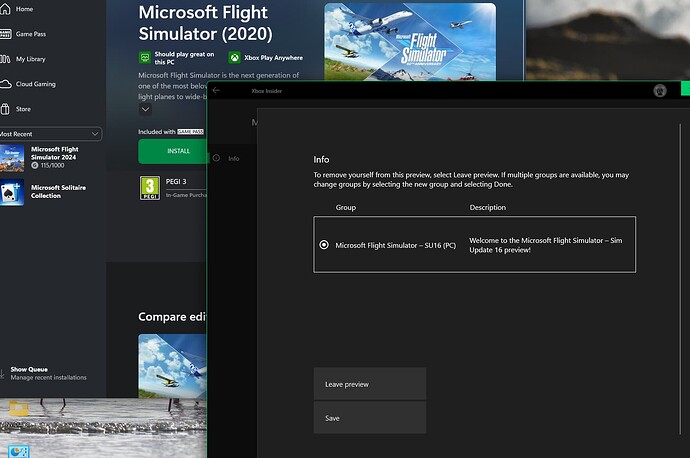This screenshot has height=458, width=690.
Task: Click the Store bag icon
Action: pyautogui.click(x=5, y=109)
